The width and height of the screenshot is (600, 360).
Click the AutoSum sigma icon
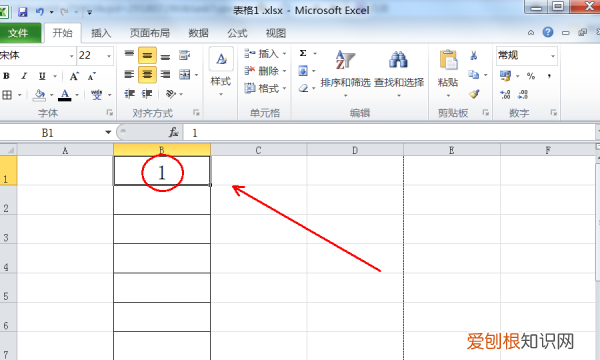[x=303, y=53]
